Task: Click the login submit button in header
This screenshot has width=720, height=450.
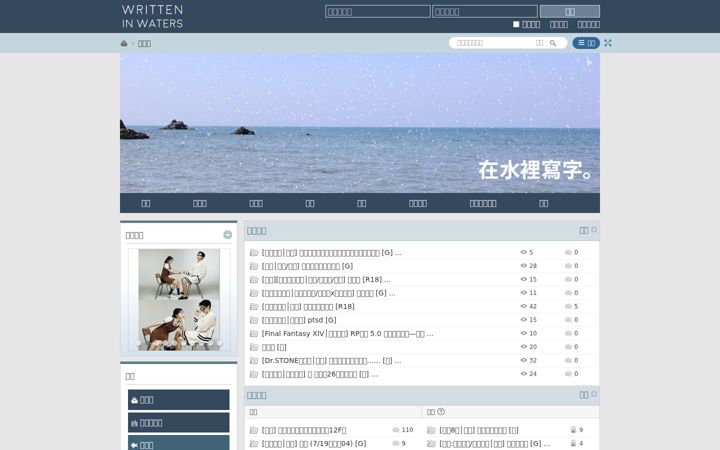Action: click(x=569, y=11)
